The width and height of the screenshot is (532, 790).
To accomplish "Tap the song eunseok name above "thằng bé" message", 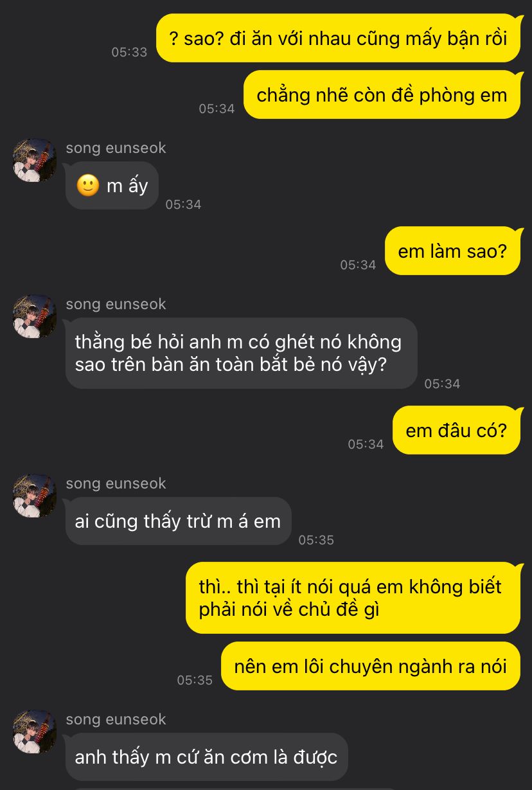I will click(x=116, y=304).
